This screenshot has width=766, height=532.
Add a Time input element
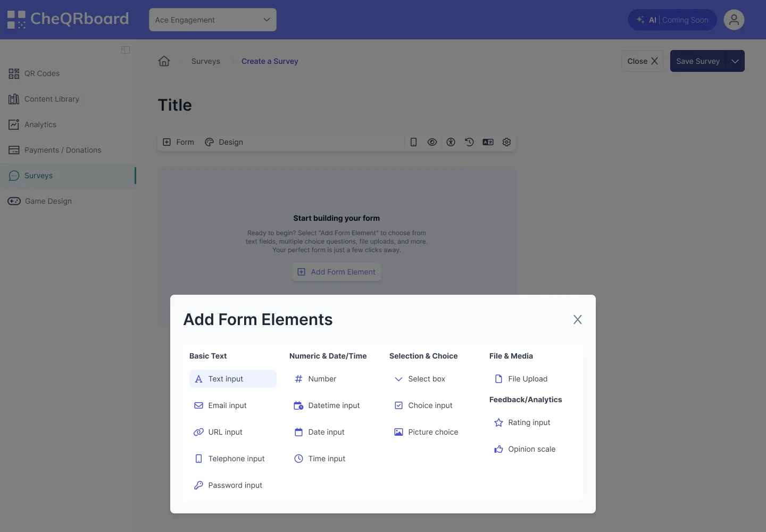coord(333,459)
